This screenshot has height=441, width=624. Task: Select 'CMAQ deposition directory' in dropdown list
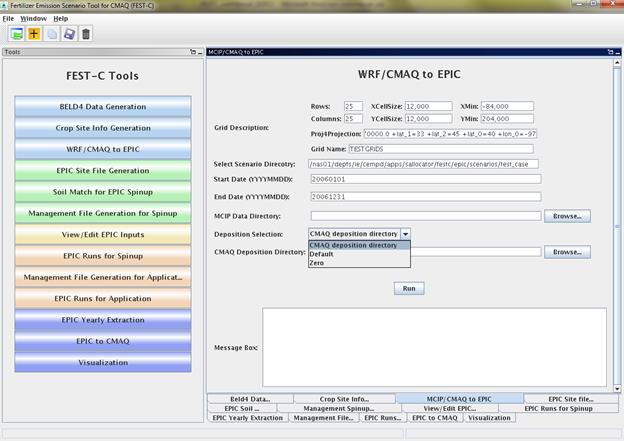(x=359, y=245)
